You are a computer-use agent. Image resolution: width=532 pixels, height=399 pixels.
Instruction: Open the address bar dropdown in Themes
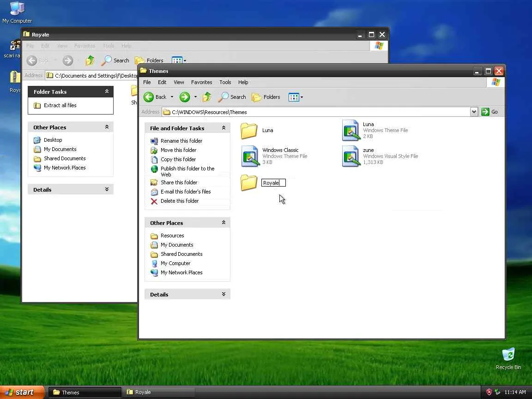[474, 112]
